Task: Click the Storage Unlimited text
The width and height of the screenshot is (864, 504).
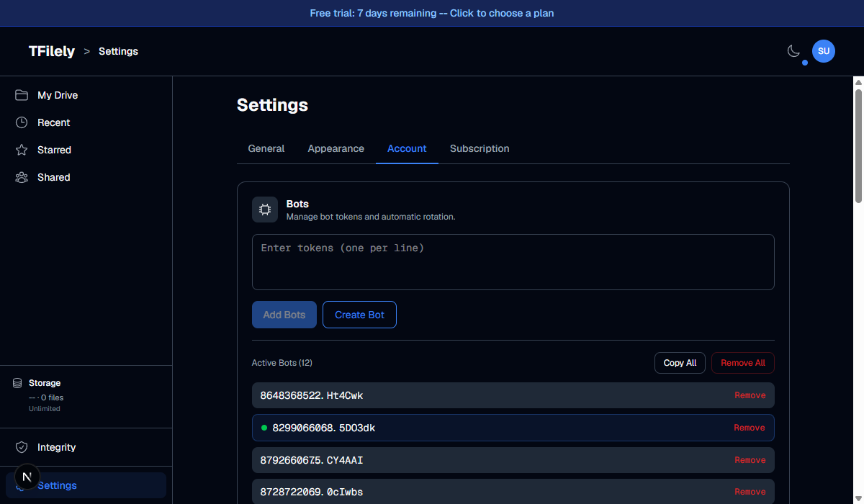Action: pyautogui.click(x=45, y=409)
